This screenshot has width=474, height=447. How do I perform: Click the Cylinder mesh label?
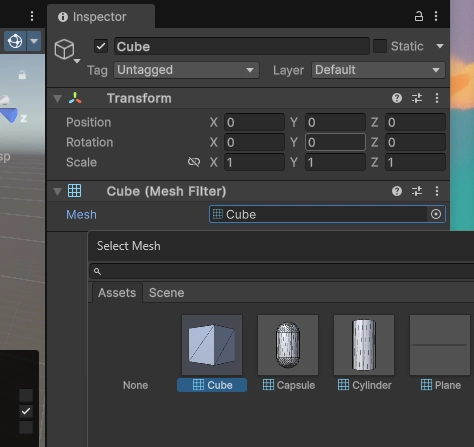364,385
